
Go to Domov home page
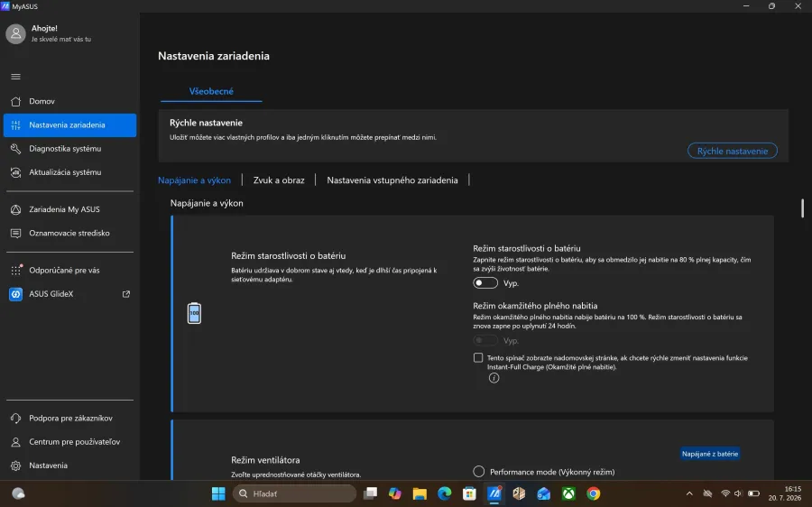[x=69, y=101]
